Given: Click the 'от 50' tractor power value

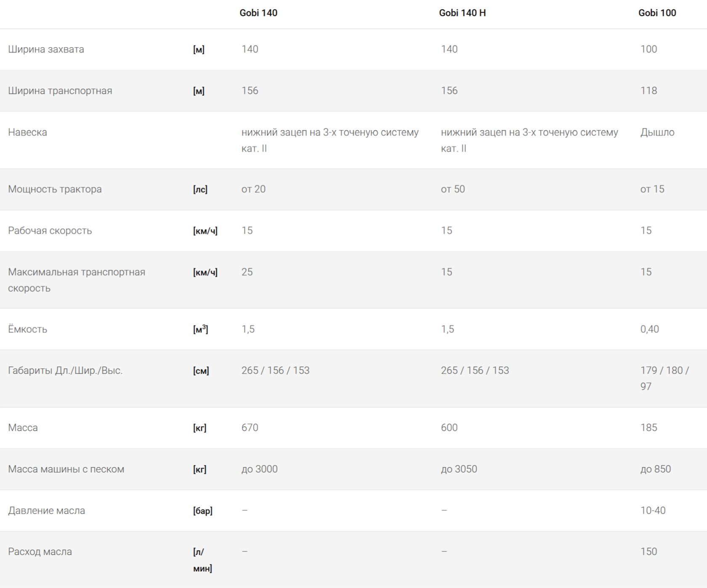Looking at the screenshot, I should point(453,189).
